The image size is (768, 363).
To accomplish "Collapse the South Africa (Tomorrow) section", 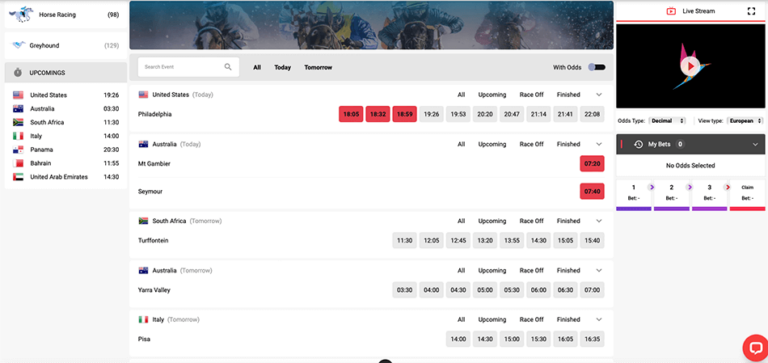I will point(599,221).
